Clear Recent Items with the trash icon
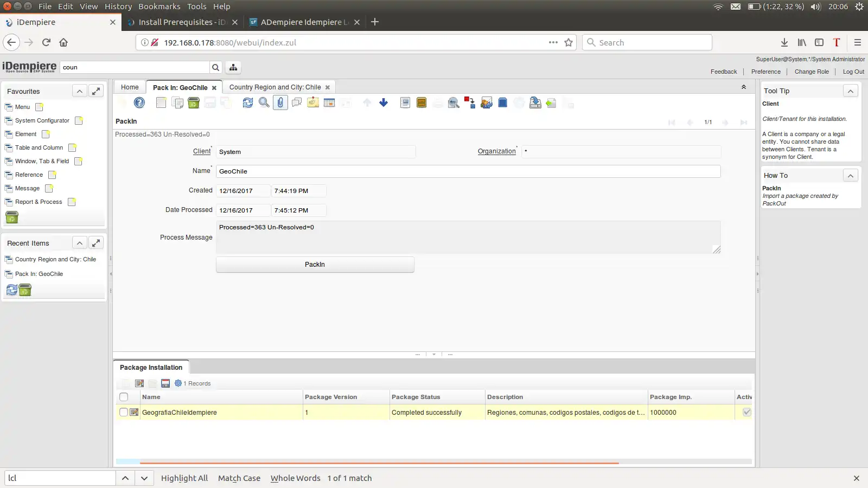Viewport: 868px width, 488px height. 25,290
